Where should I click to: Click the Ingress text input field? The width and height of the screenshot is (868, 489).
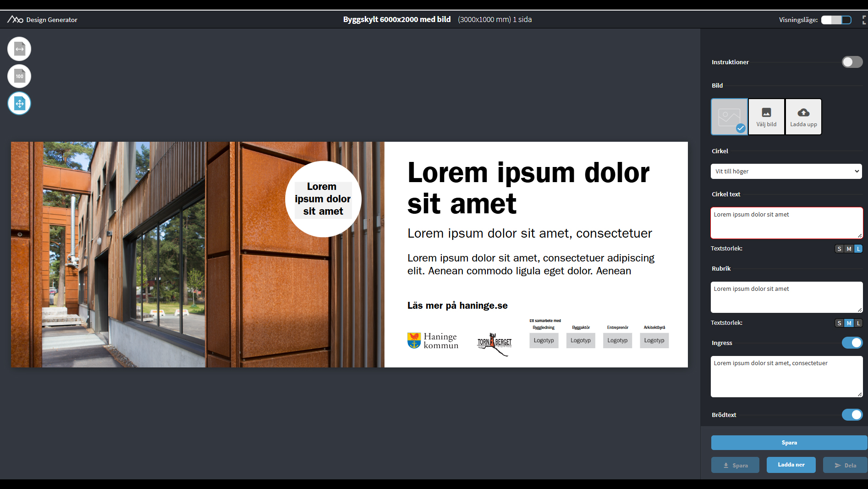pyautogui.click(x=786, y=376)
